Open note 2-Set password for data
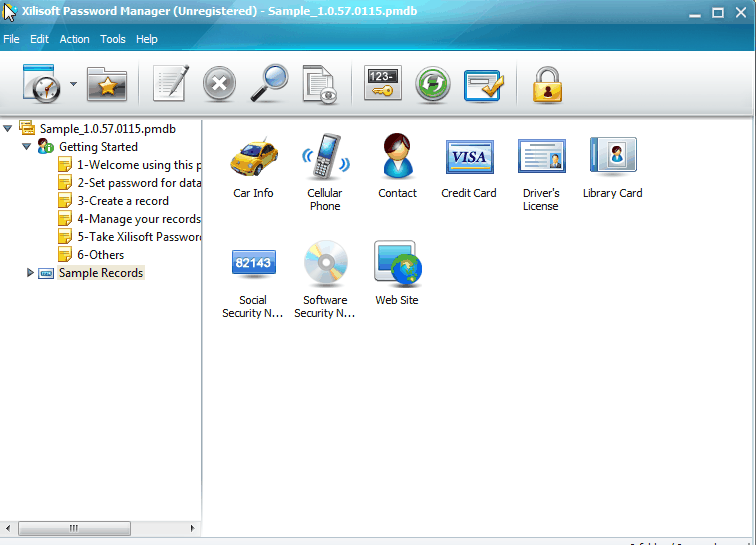Screen dimensions: 756x545 click(139, 183)
